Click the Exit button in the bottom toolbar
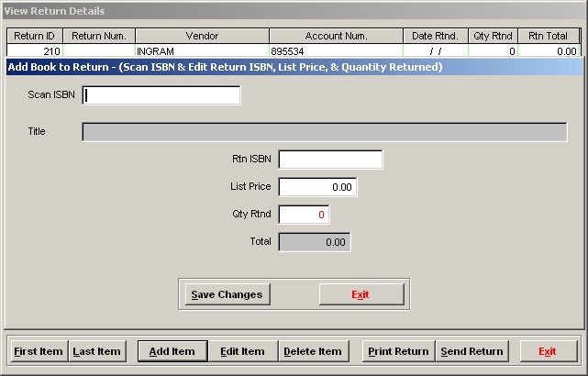 pos(549,351)
